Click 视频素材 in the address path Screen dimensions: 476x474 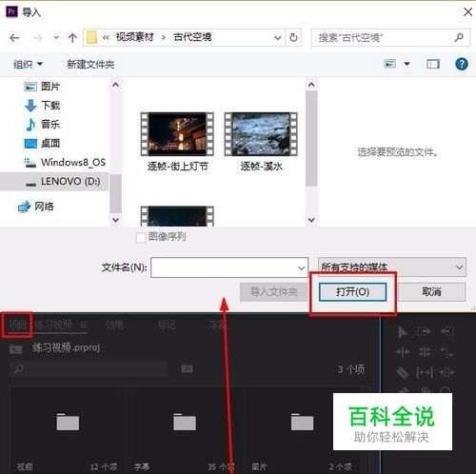(x=134, y=37)
